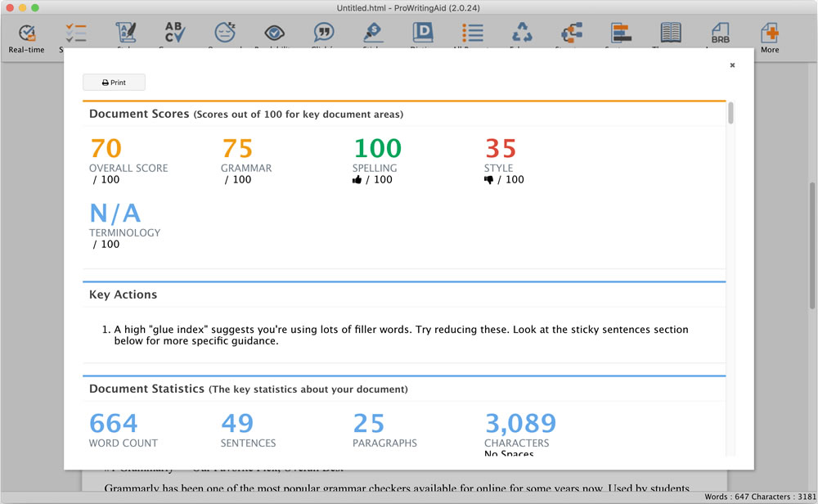818x504 pixels.
Task: Run the Grammar check (ABC checkmark icon)
Action: 175,33
